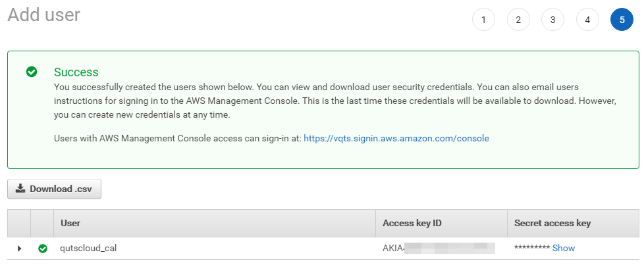Jump to step 3 indicator

(552, 20)
